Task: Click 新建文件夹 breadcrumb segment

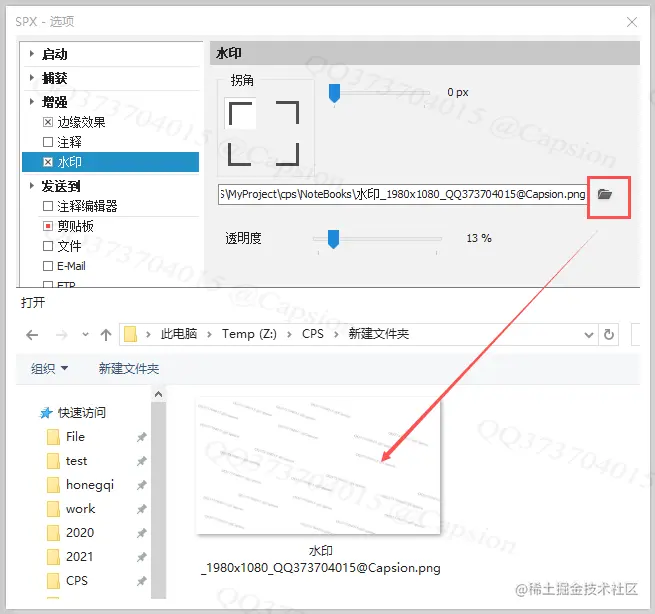Action: point(378,334)
